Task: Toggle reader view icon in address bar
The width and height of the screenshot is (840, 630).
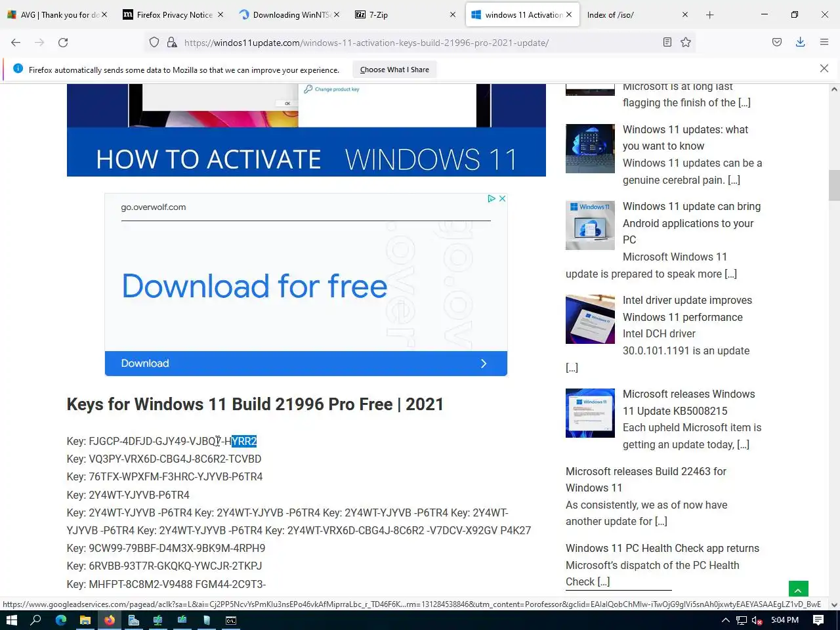Action: coord(667,43)
